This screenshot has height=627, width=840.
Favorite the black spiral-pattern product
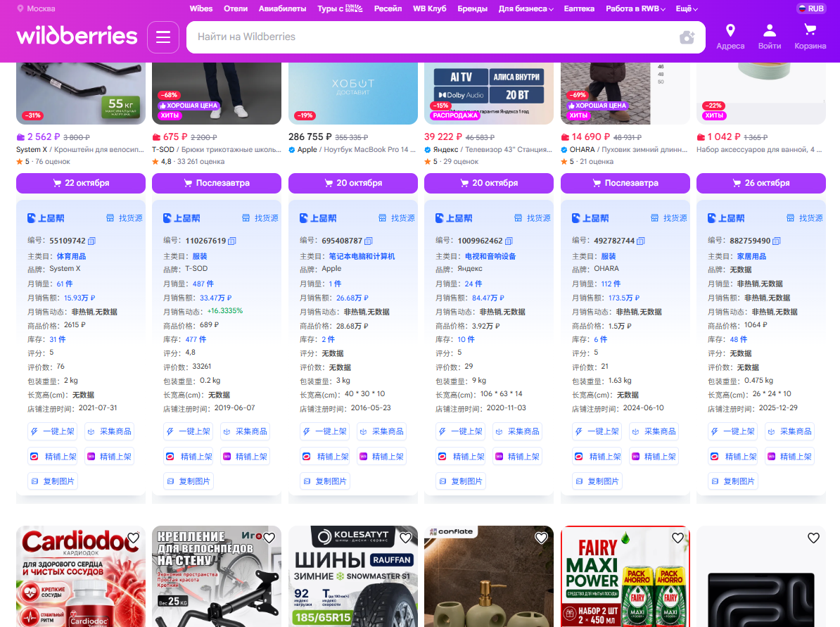pyautogui.click(x=814, y=538)
